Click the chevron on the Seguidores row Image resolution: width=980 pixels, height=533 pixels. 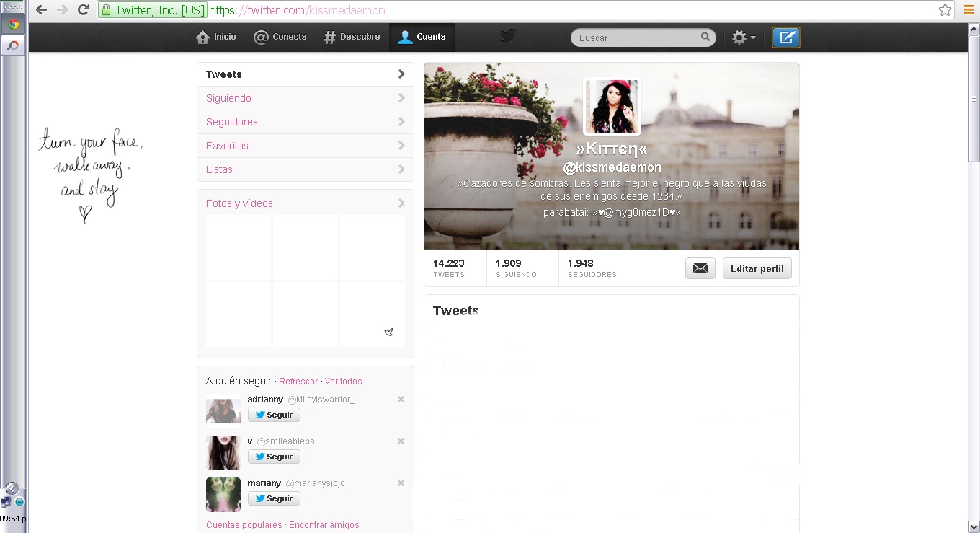pos(401,122)
